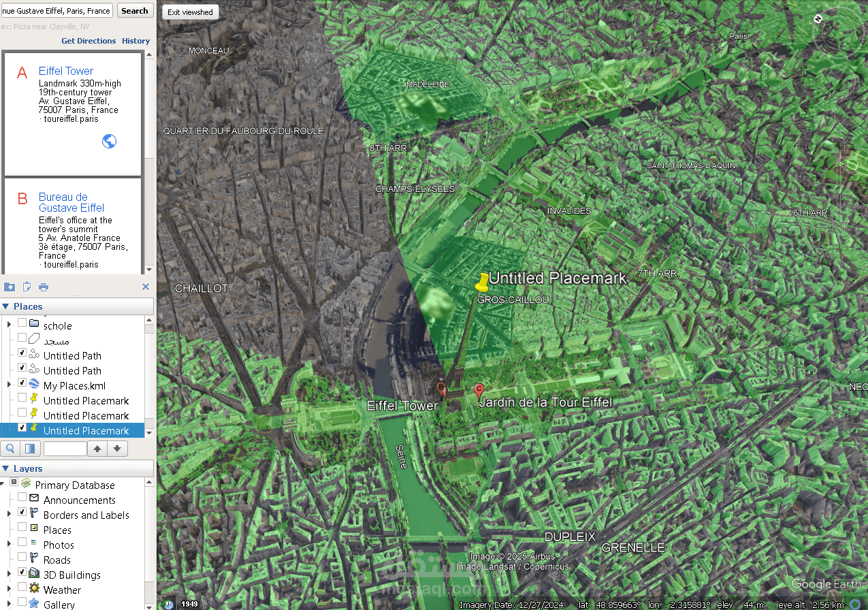Click the blank field beside Places arrows
Screen dimensions: 868x610
pyautogui.click(x=65, y=449)
